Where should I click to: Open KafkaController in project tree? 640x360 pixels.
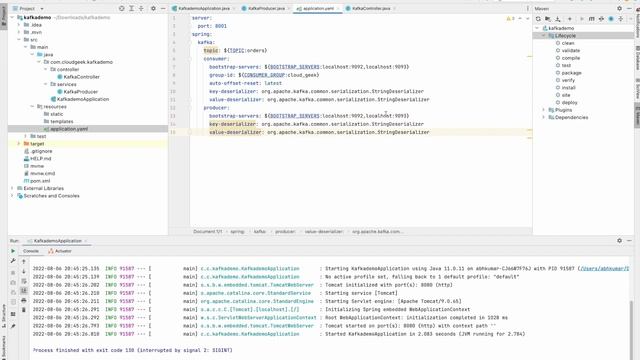pyautogui.click(x=81, y=77)
